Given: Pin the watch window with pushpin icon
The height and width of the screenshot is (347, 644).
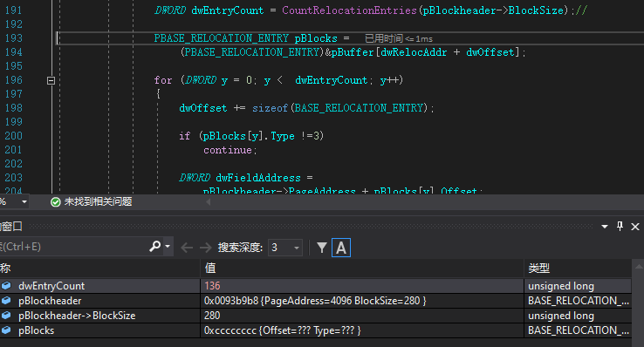Looking at the screenshot, I should (620, 226).
